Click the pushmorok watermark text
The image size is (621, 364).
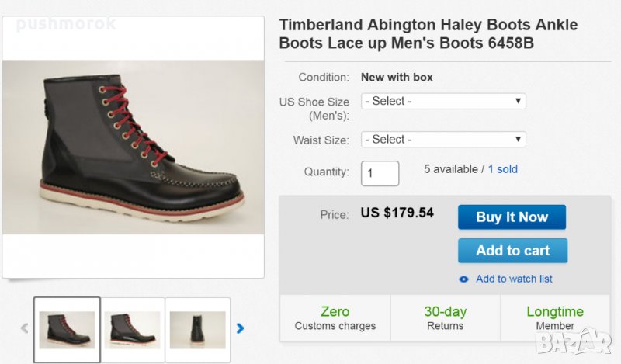point(66,24)
